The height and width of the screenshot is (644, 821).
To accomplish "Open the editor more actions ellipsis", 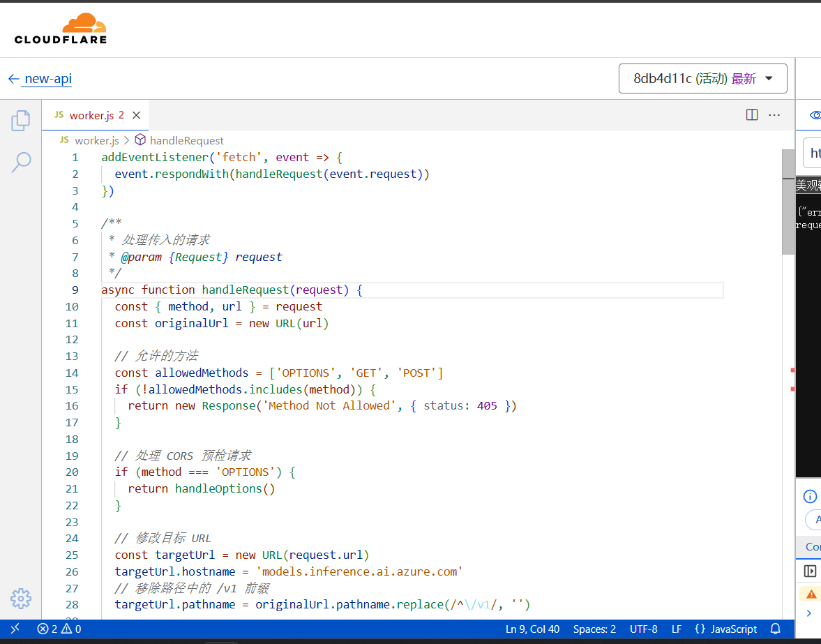I will click(774, 114).
